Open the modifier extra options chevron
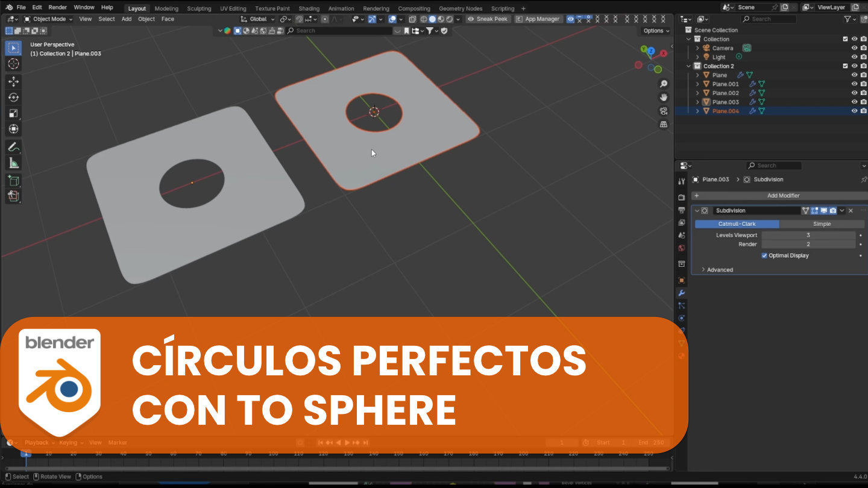 pyautogui.click(x=842, y=210)
